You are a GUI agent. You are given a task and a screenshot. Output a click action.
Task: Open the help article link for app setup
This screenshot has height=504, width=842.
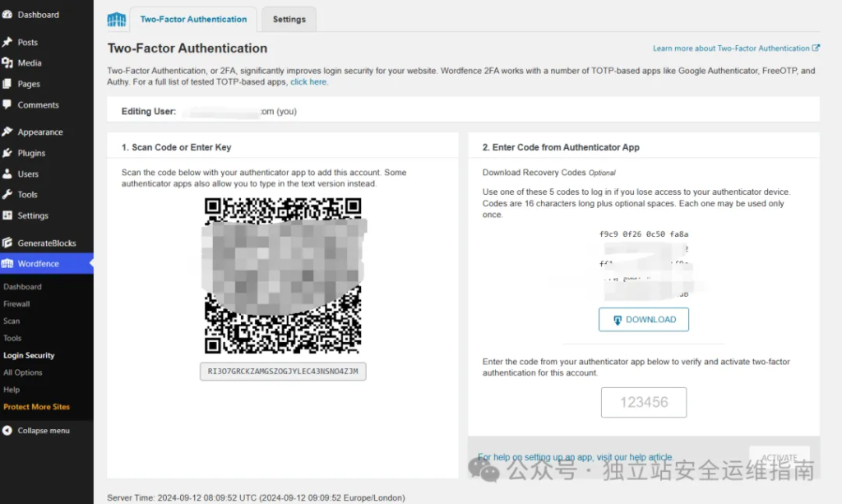[x=575, y=457]
